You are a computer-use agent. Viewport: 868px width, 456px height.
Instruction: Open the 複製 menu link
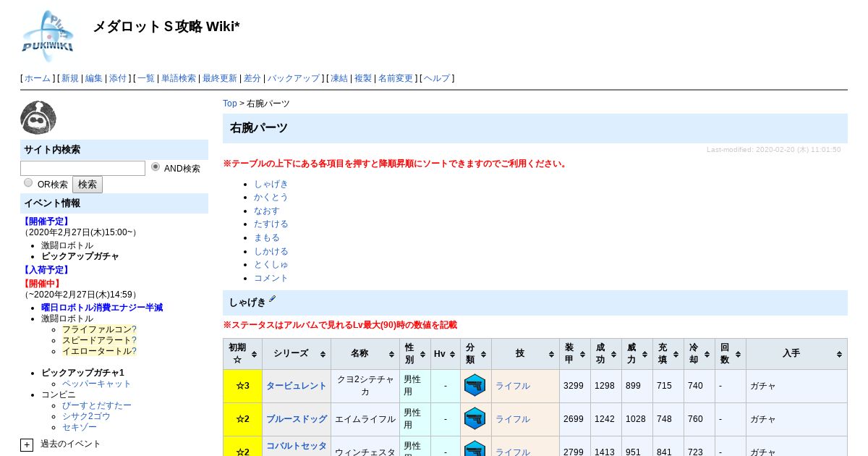pyautogui.click(x=363, y=78)
